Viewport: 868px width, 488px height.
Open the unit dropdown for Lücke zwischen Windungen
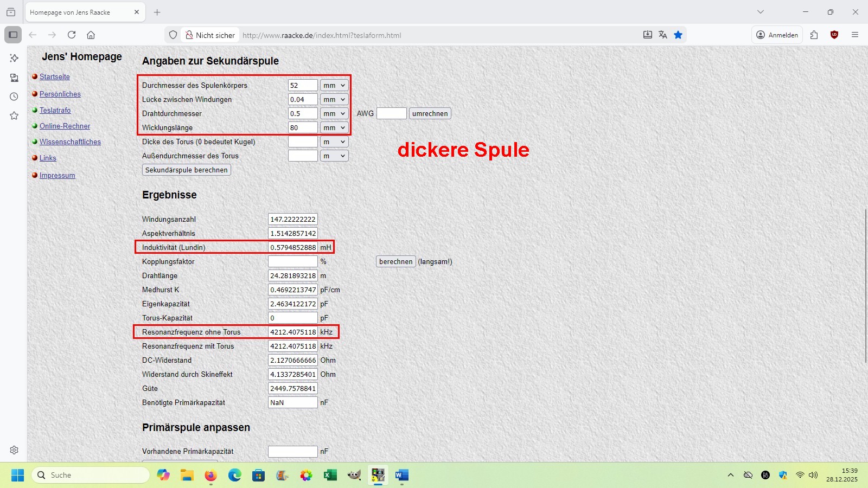click(334, 99)
